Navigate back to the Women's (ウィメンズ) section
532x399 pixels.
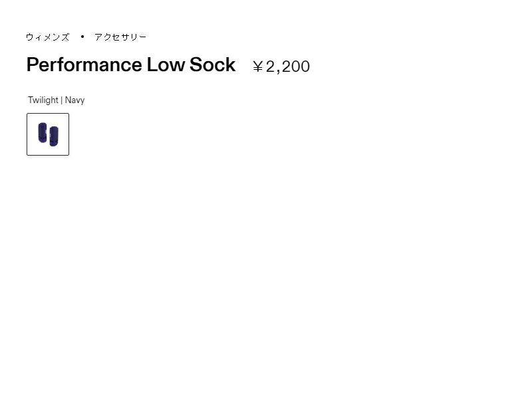tap(47, 37)
